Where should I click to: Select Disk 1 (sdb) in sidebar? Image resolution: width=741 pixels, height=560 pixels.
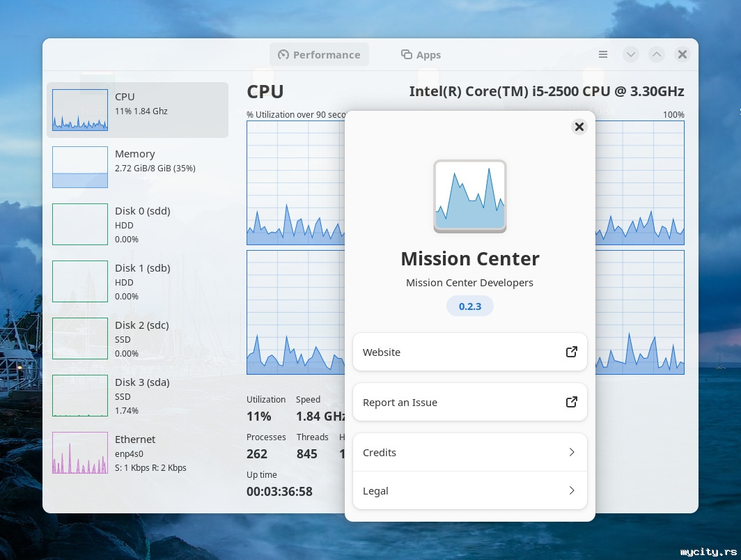click(137, 281)
